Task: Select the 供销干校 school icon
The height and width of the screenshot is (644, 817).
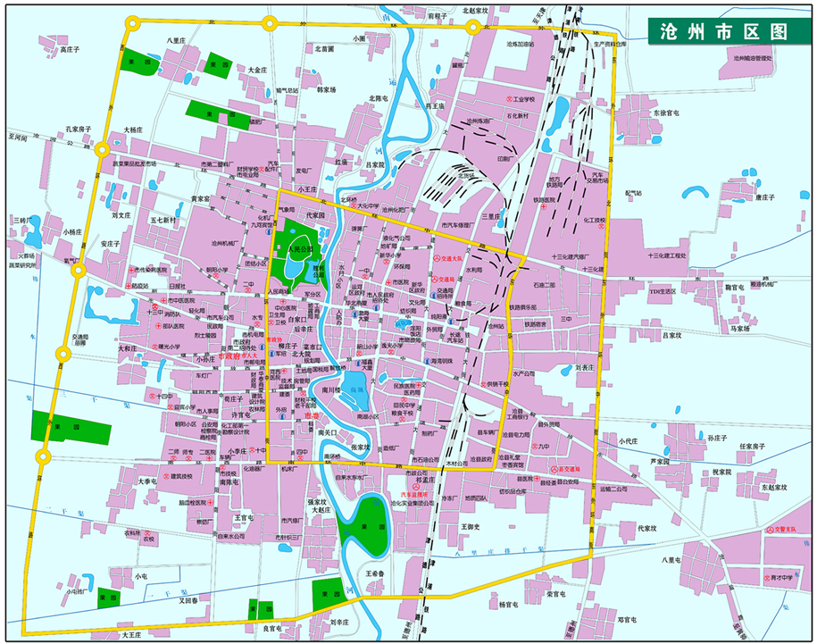Action: click(482, 384)
